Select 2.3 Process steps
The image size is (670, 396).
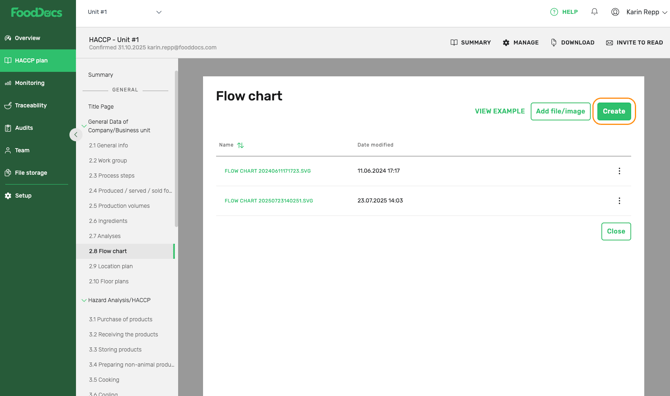click(x=112, y=176)
